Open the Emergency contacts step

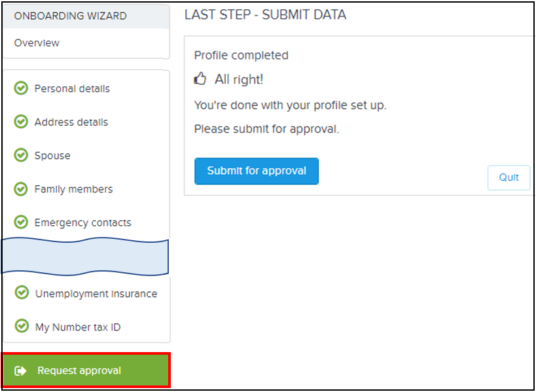(x=82, y=223)
